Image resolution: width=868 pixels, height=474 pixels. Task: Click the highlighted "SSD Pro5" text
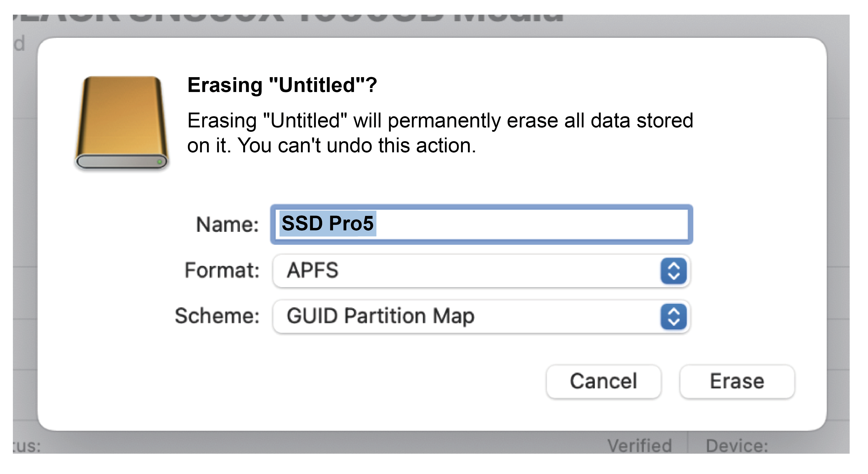(328, 223)
